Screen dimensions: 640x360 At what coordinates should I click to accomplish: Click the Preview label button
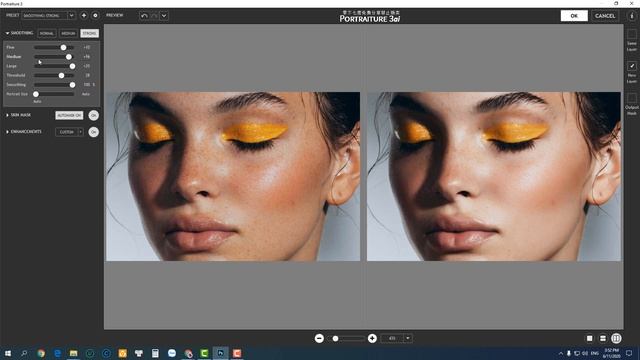tap(114, 16)
